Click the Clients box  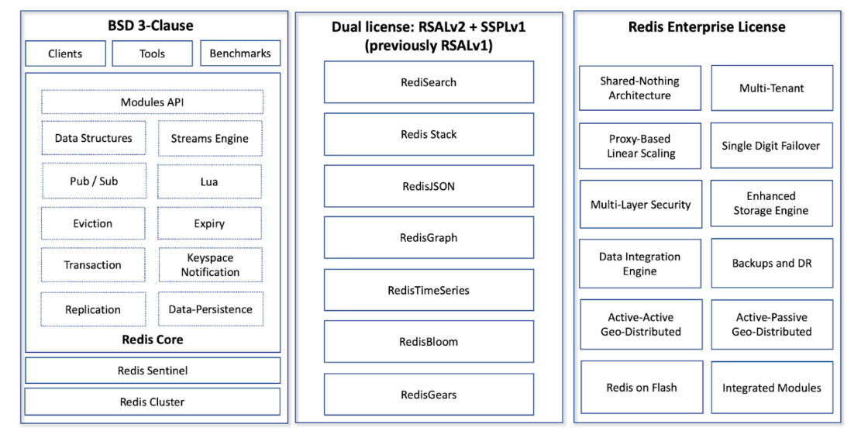(65, 53)
